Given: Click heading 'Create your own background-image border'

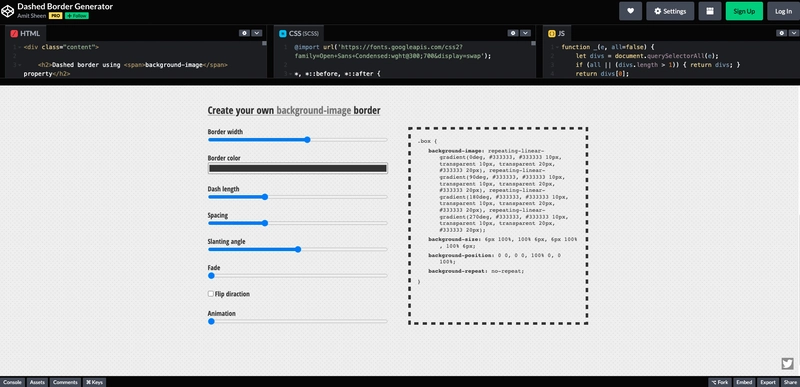Looking at the screenshot, I should 294,111.
